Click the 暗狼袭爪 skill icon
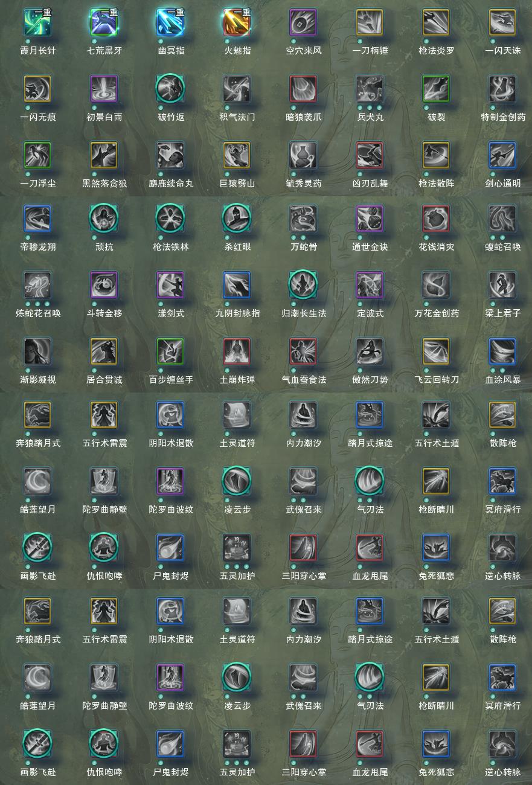 point(303,89)
